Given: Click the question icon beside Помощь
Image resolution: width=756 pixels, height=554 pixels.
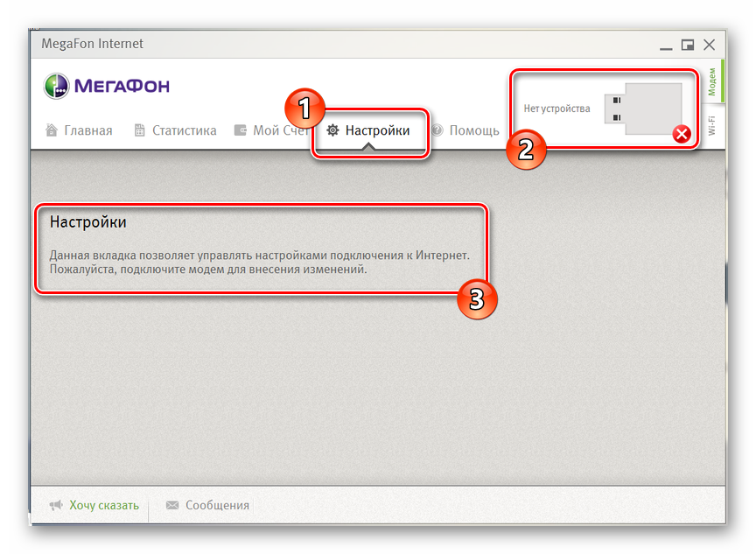Looking at the screenshot, I should 437,130.
